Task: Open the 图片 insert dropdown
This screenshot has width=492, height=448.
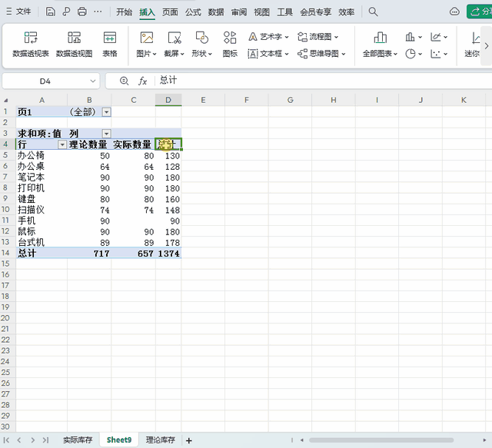Action: click(x=146, y=45)
